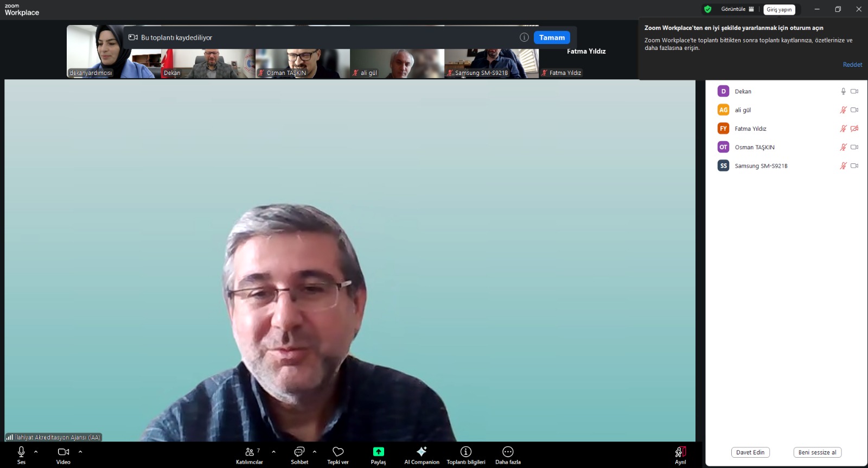This screenshot has height=468, width=868.
Task: Click the Reddet link in sign-in popup
Action: pos(852,65)
